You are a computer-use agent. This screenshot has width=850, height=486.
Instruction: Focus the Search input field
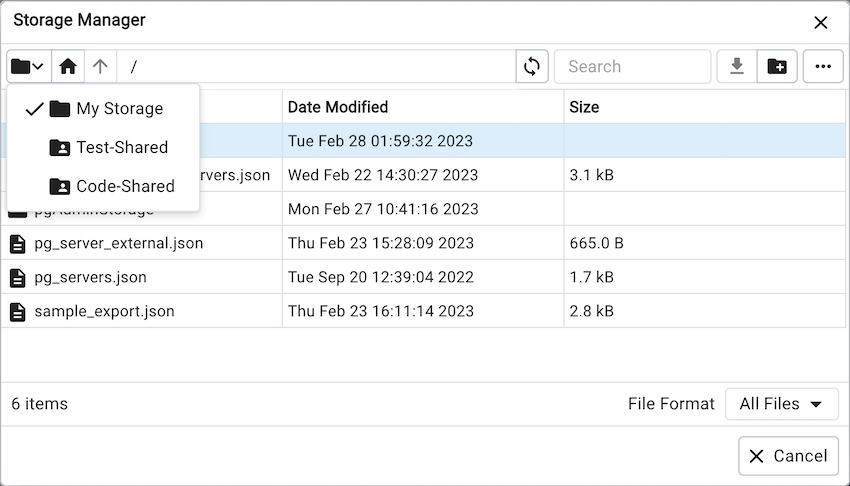pos(632,67)
